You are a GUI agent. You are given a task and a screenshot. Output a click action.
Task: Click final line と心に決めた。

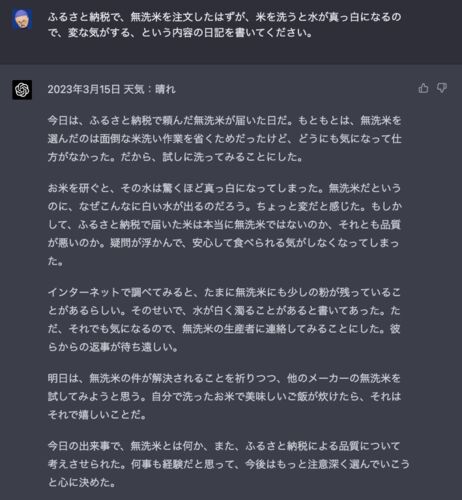point(82,482)
